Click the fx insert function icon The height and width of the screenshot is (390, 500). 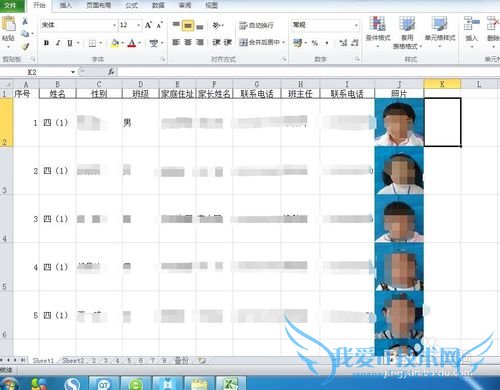pos(111,72)
